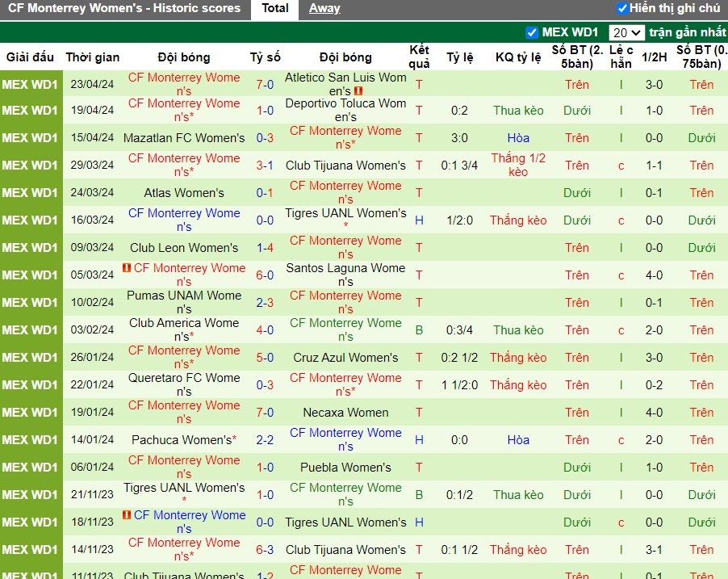Click the 1 1/2:0 odds value
The width and height of the screenshot is (728, 579).
[459, 385]
